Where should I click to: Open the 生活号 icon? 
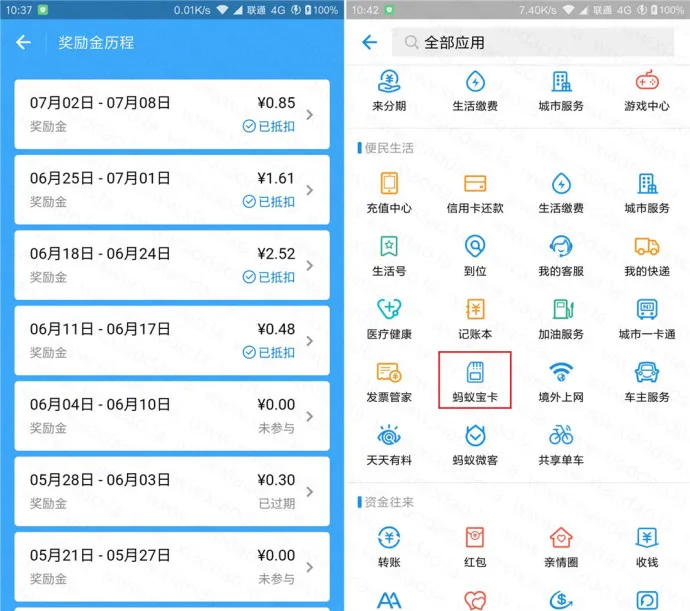point(389,246)
